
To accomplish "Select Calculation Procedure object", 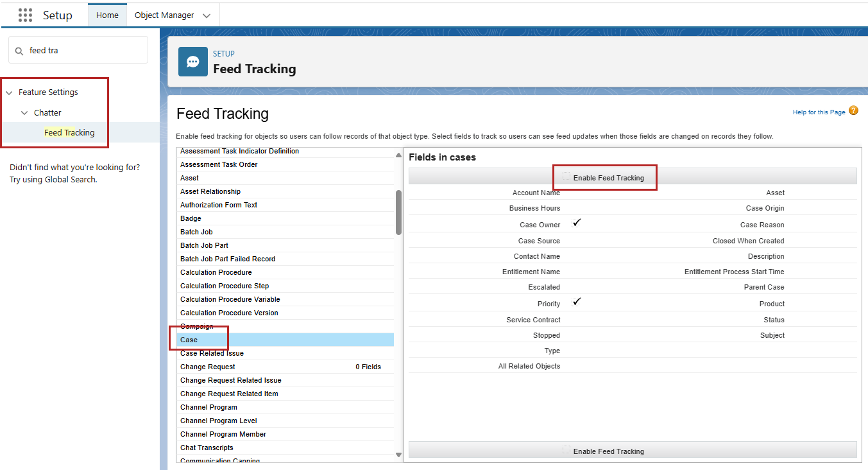I will (285, 272).
